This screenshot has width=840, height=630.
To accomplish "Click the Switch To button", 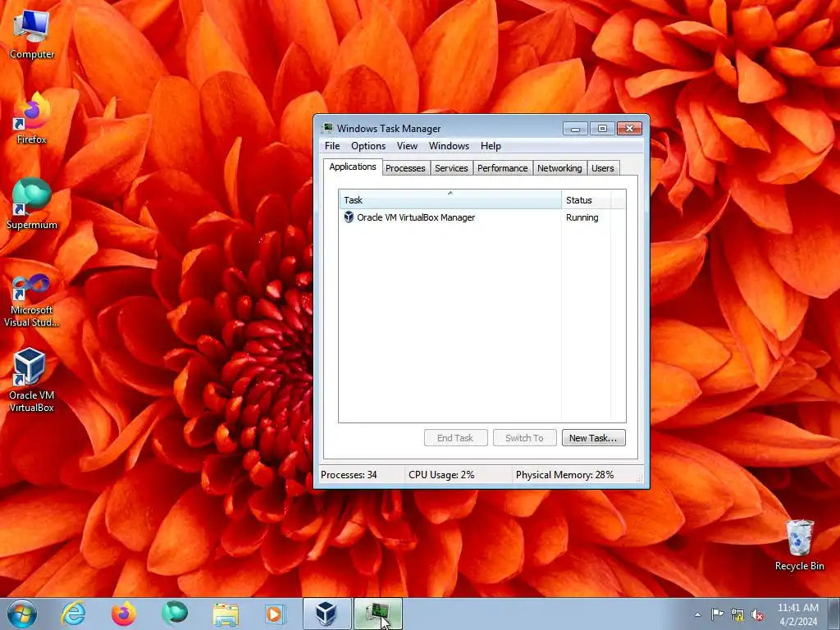I will click(x=524, y=438).
